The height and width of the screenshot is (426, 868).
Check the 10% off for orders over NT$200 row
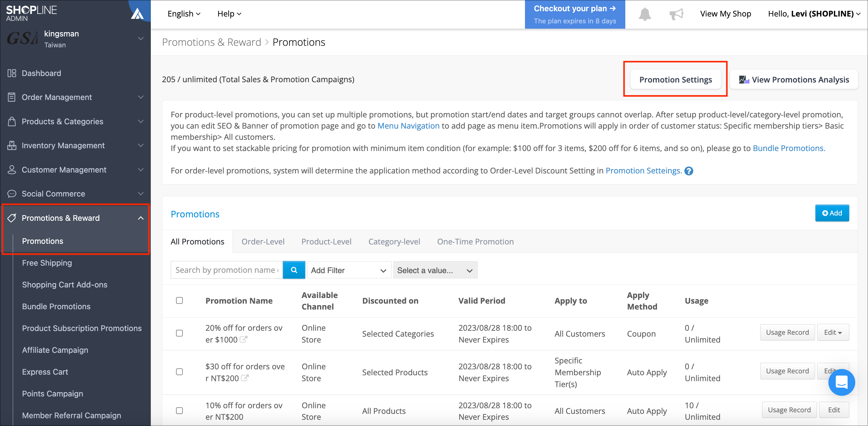point(179,410)
